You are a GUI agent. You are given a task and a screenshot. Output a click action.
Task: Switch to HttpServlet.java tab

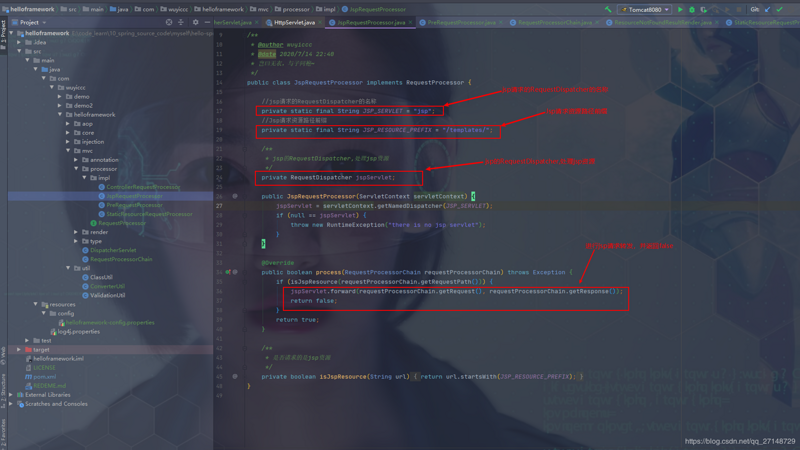pos(294,22)
